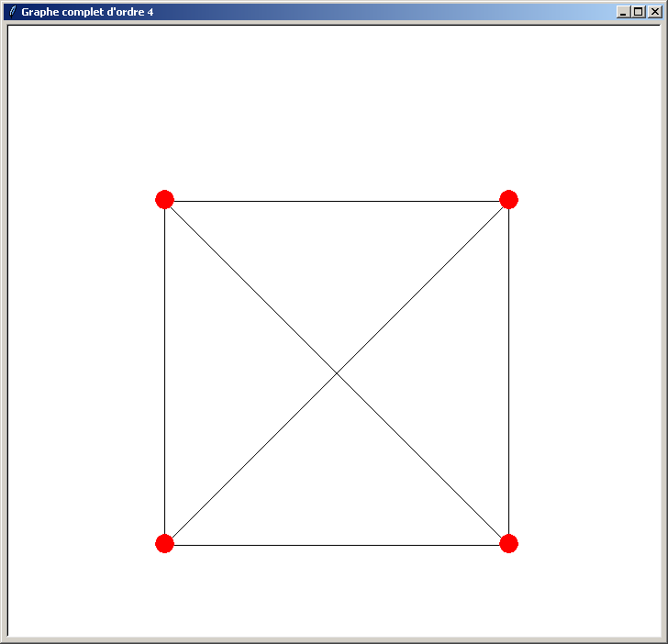Close the Graphe complet window

[654, 12]
